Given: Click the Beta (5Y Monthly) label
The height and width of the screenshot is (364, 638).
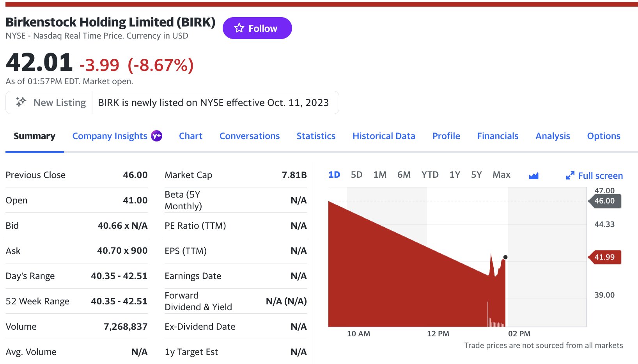Looking at the screenshot, I should [x=183, y=200].
